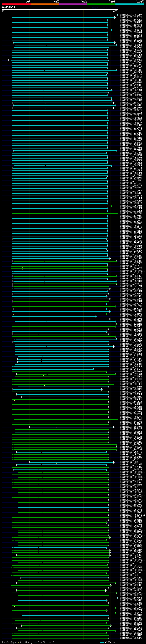Open hit UniRef100_P13651
The width and height of the screenshot is (146, 644).
point(131,314)
